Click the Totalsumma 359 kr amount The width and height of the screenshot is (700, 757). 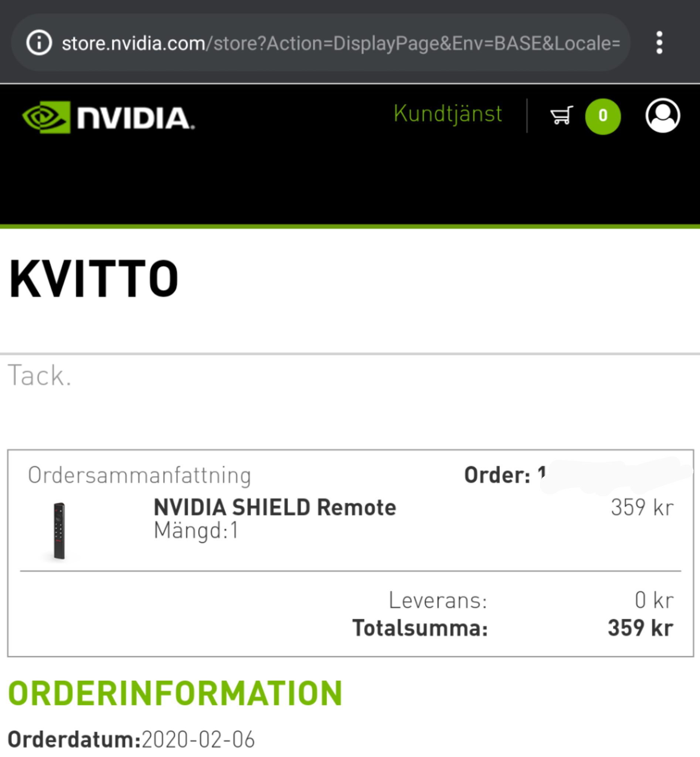[640, 628]
